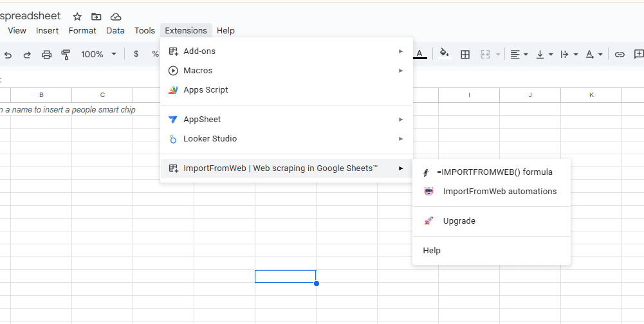Open the horizontal align dropdown
644x324 pixels.
click(x=519, y=55)
